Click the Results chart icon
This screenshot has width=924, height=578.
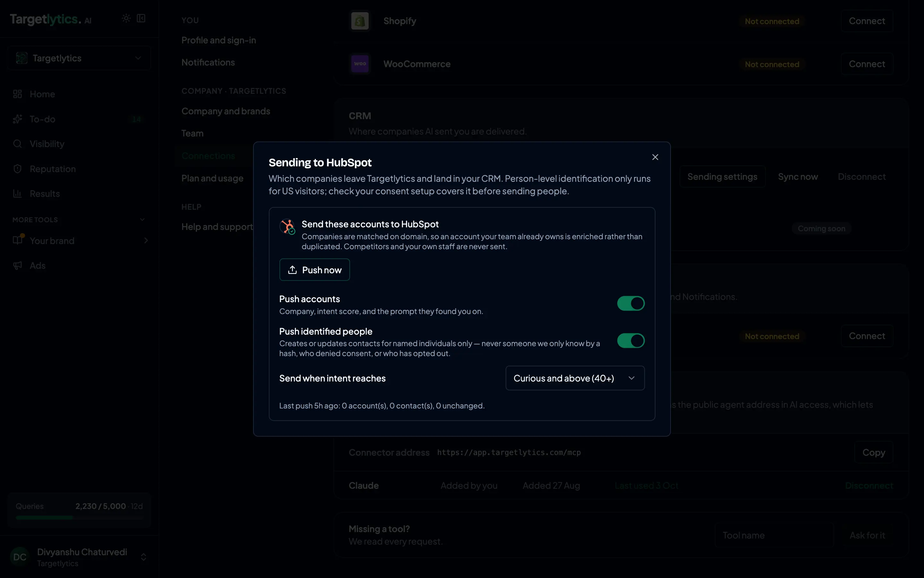tap(18, 194)
